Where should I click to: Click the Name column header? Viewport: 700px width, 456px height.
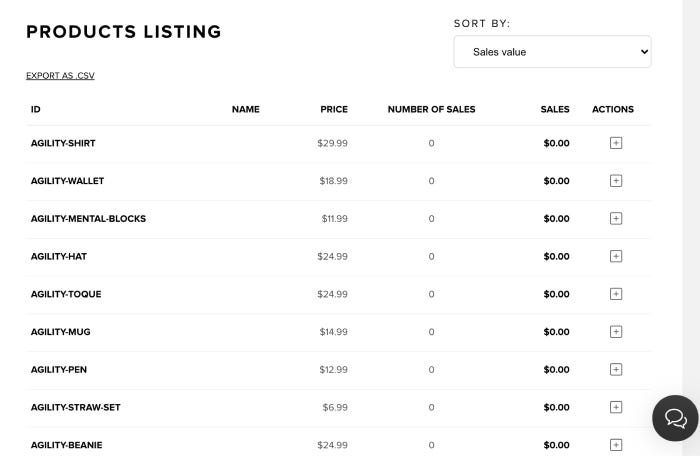point(245,109)
